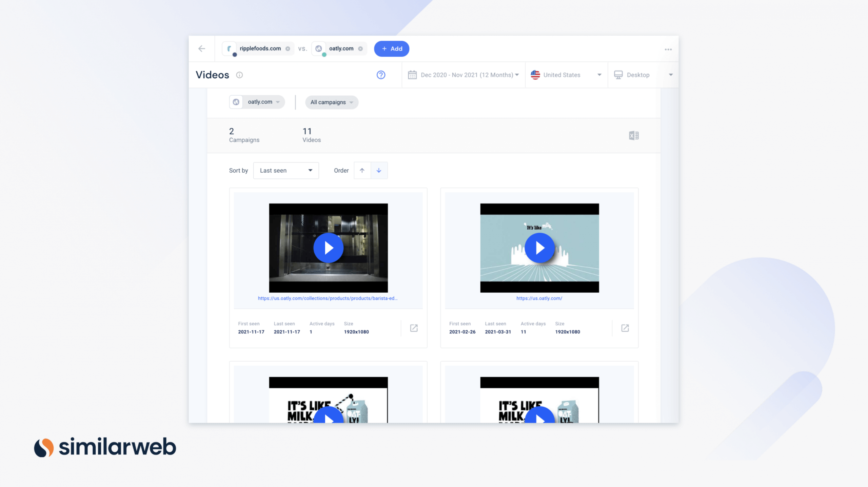Image resolution: width=868 pixels, height=487 pixels.
Task: Click the help question mark icon
Action: click(x=381, y=75)
